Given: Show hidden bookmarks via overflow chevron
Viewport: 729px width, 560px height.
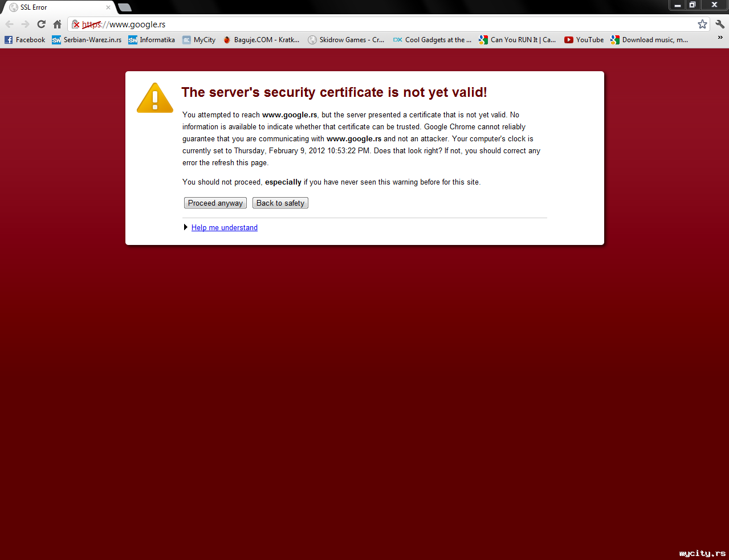Looking at the screenshot, I should 720,38.
